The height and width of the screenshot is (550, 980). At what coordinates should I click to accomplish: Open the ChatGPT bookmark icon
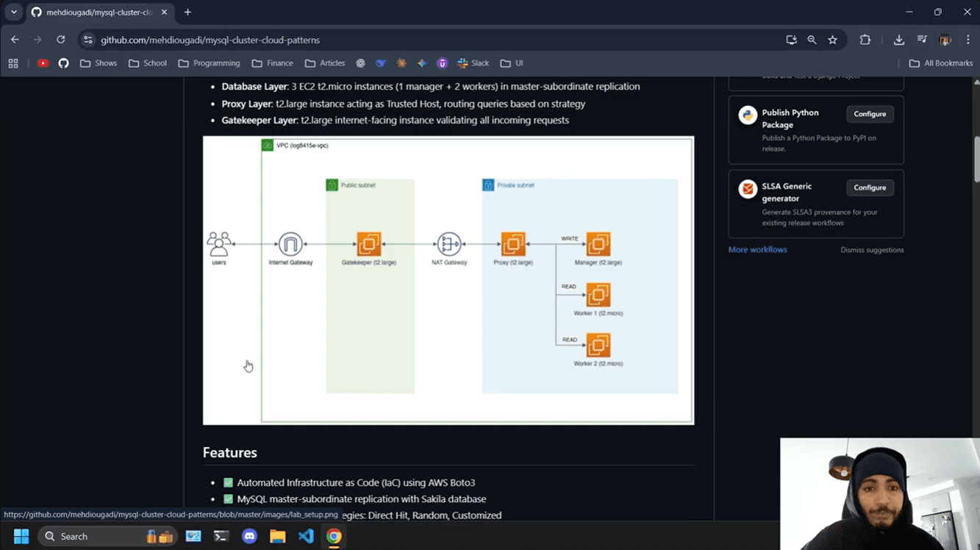(x=360, y=63)
